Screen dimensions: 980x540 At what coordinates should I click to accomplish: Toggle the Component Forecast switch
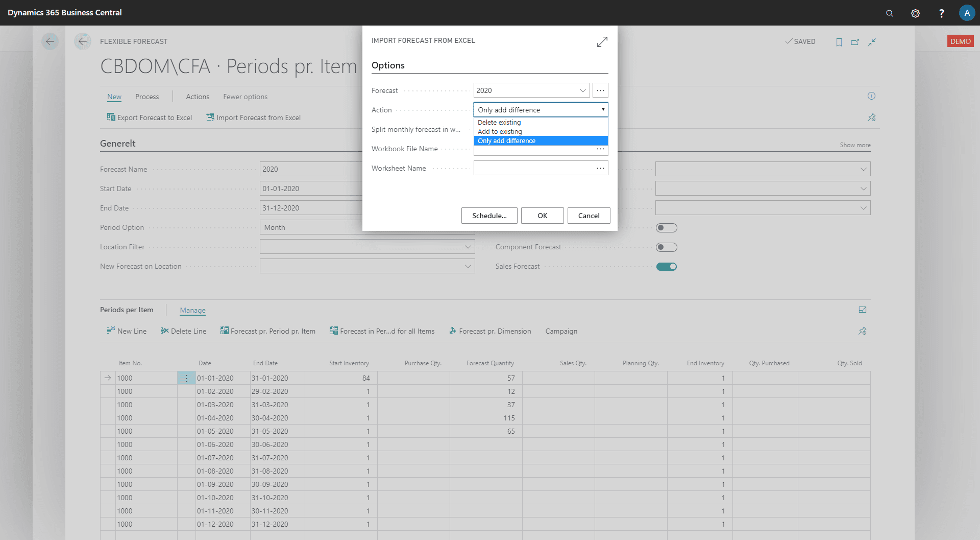tap(666, 247)
